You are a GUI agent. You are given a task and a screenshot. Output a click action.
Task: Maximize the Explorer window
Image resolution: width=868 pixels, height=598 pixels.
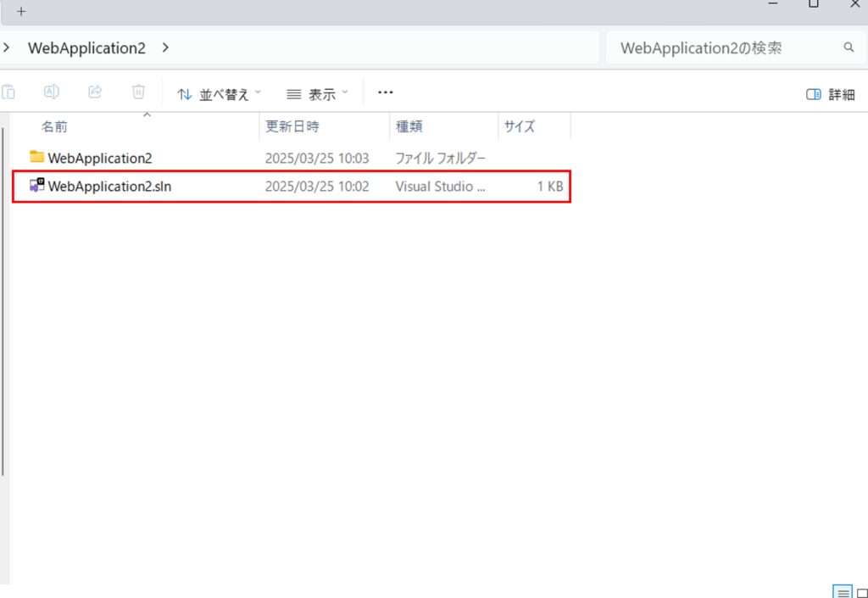click(813, 4)
